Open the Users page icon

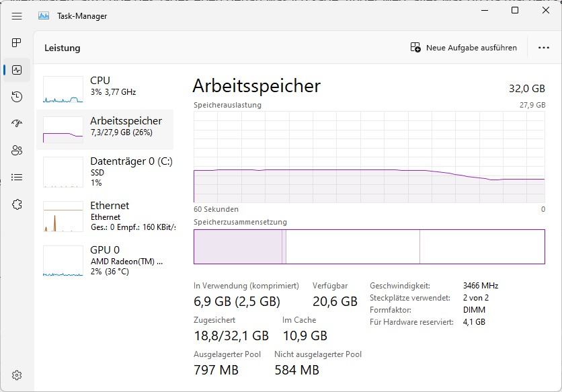coord(17,150)
